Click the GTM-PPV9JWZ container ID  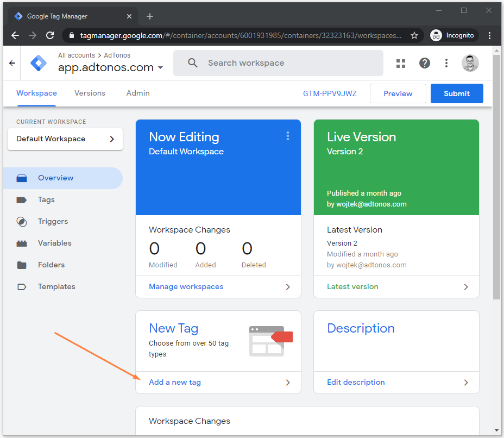330,93
